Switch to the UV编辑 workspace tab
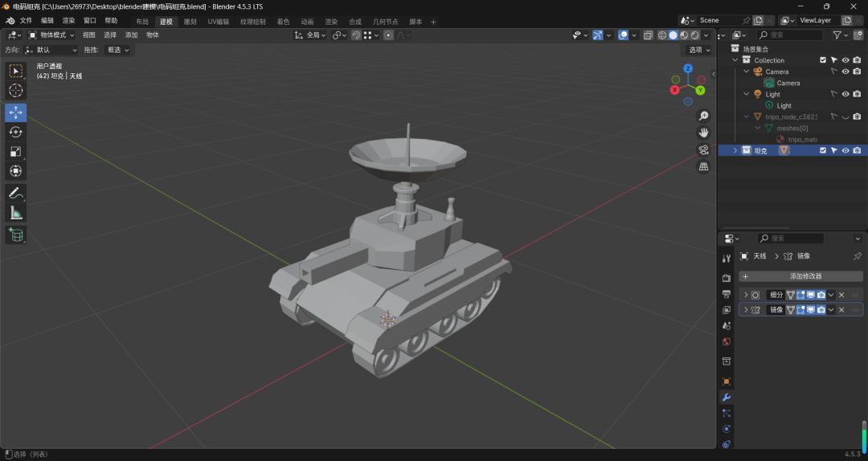 tap(218, 22)
